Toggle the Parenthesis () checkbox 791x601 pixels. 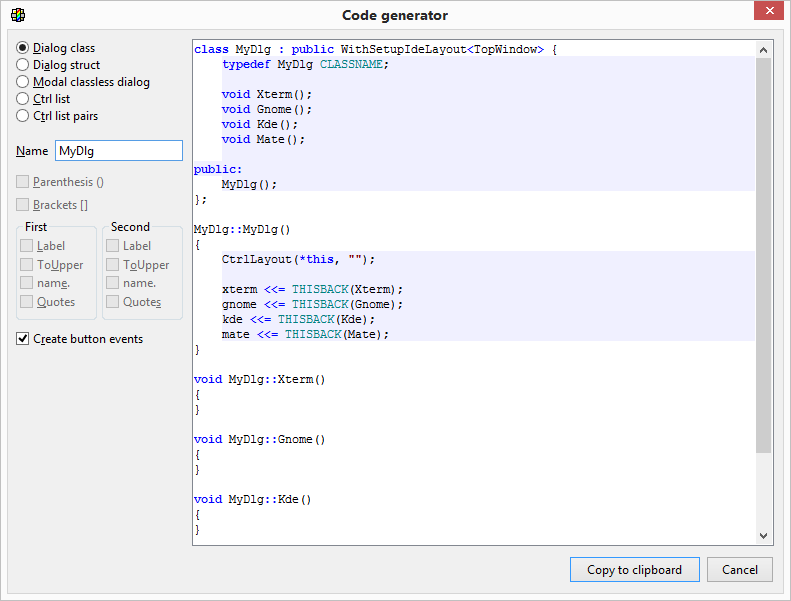coord(23,182)
